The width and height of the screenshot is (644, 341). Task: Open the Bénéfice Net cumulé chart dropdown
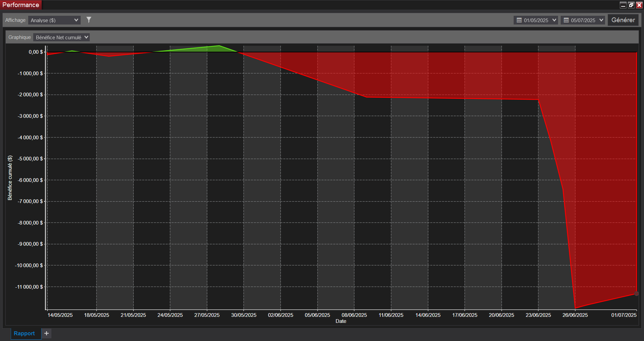[x=61, y=38]
